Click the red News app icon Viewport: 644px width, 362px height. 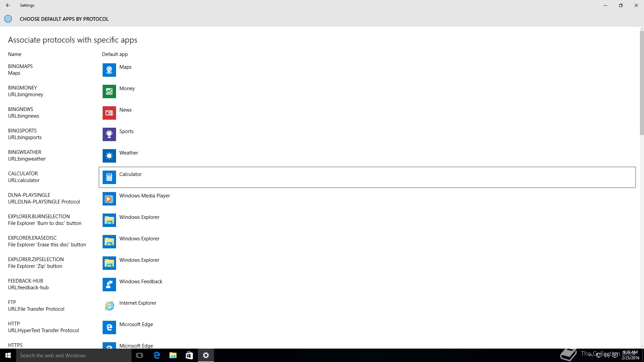tap(109, 113)
